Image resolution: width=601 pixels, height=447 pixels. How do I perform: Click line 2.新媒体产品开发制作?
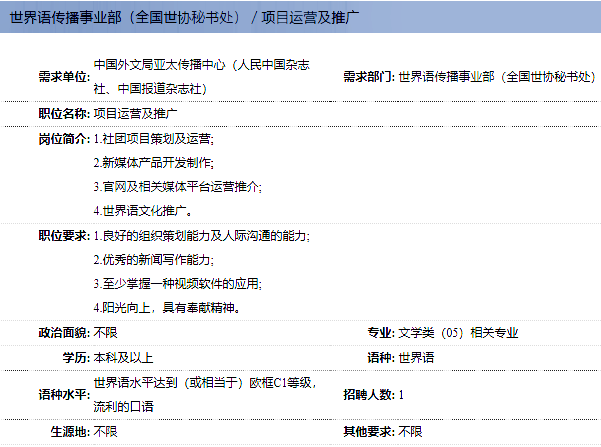click(x=154, y=163)
